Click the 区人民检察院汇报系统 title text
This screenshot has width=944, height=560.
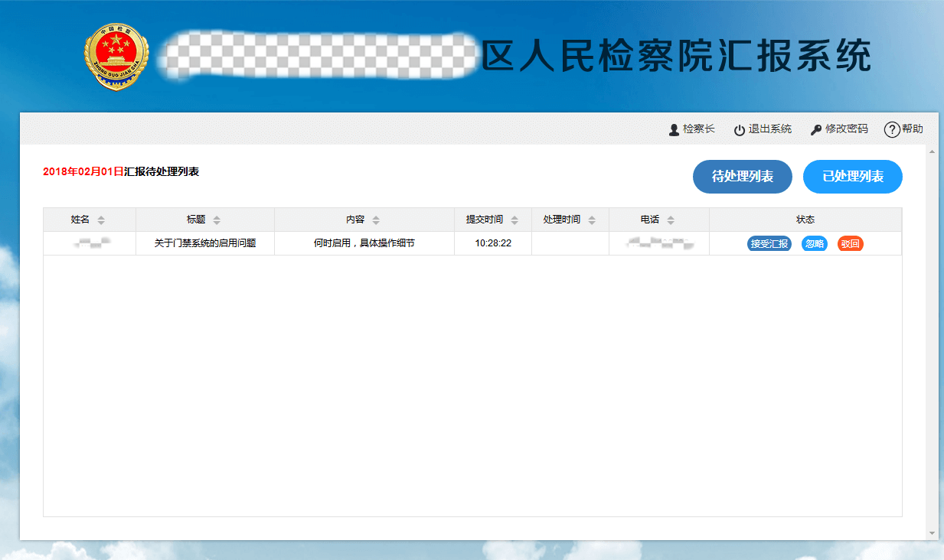click(677, 56)
